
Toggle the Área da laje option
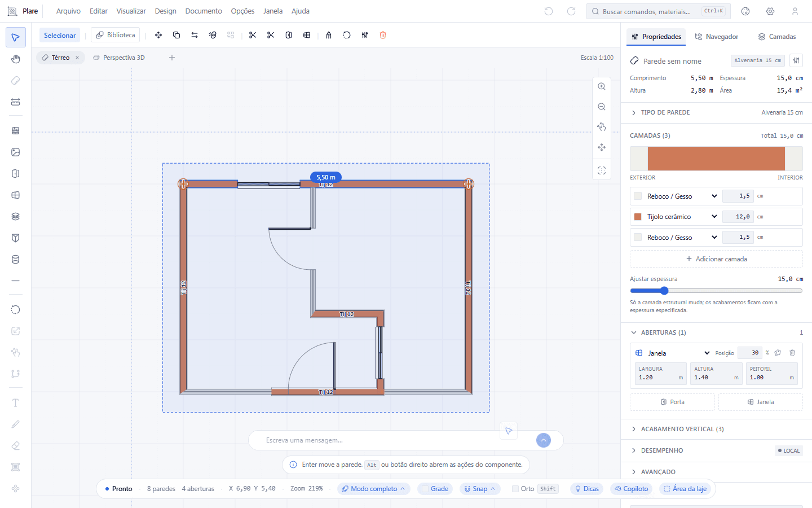coord(685,489)
